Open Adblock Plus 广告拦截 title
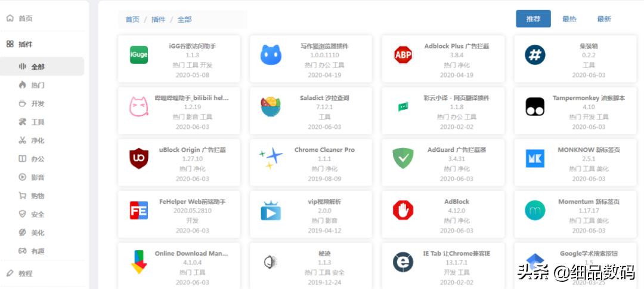Viewport: 644px width, 289px height. [457, 47]
